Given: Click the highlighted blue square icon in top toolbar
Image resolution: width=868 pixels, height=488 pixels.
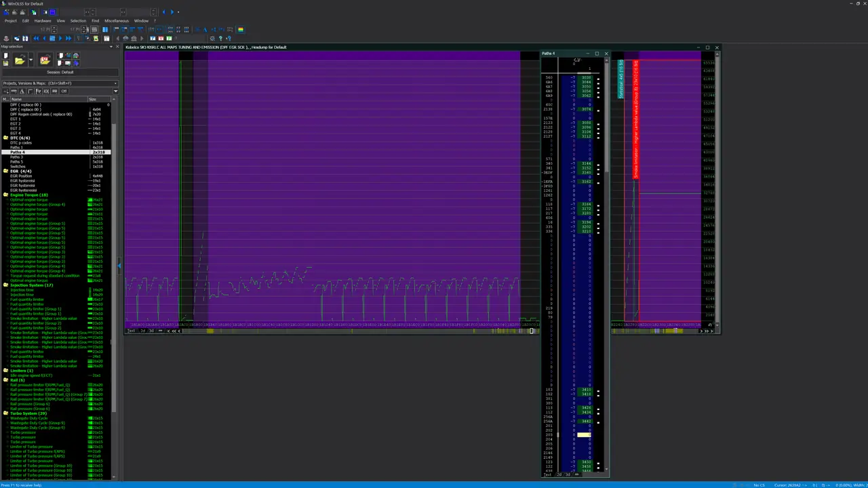Looking at the screenshot, I should coord(52,12).
